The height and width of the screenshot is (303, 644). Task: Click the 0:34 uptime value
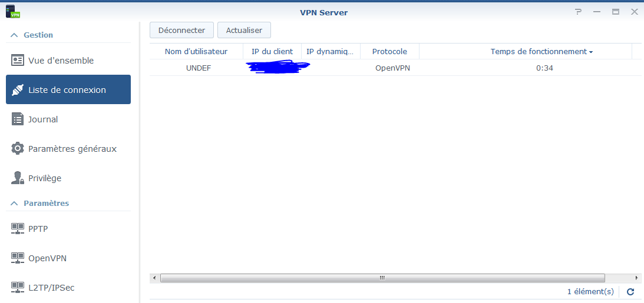pyautogui.click(x=544, y=68)
